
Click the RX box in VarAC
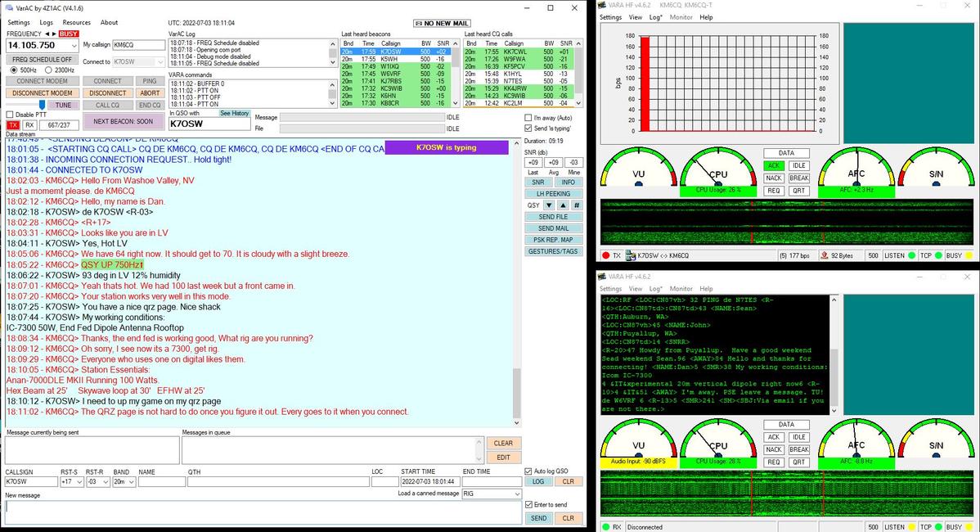pyautogui.click(x=29, y=125)
